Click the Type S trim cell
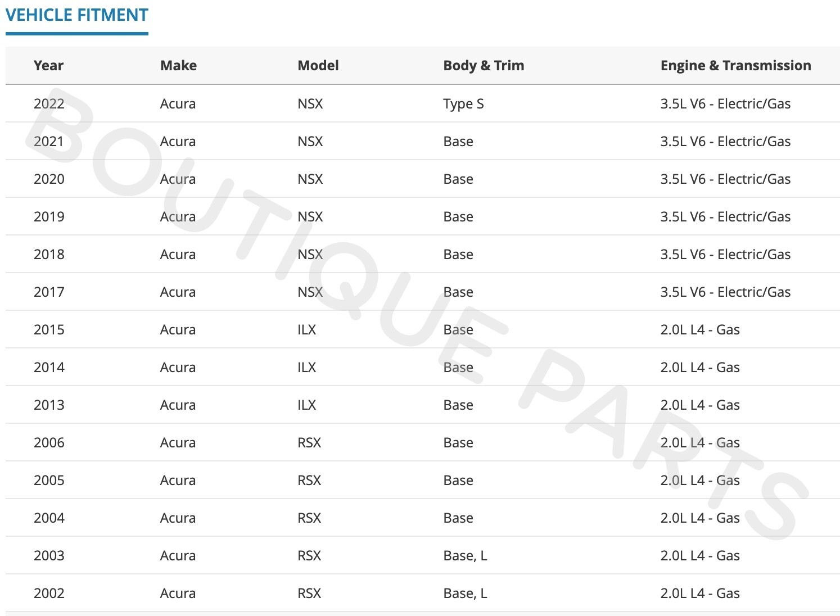Viewport: 840px width, 616px height. click(x=463, y=104)
